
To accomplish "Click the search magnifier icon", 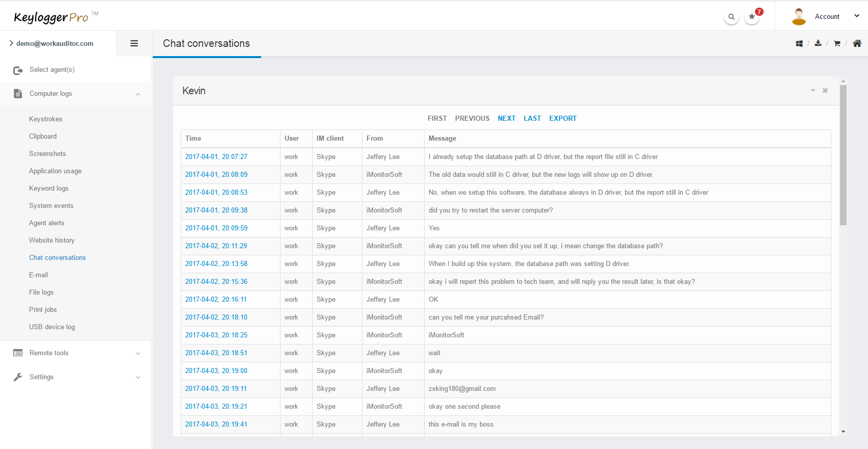I will (731, 17).
